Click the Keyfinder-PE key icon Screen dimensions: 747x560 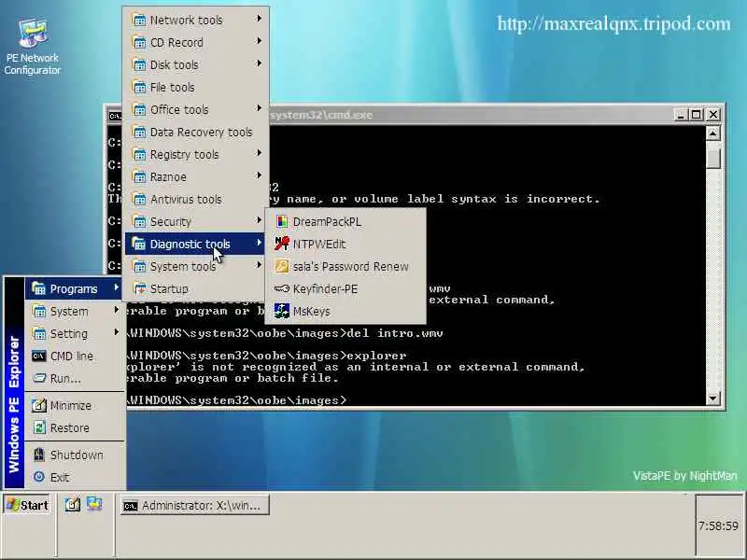pyautogui.click(x=282, y=288)
